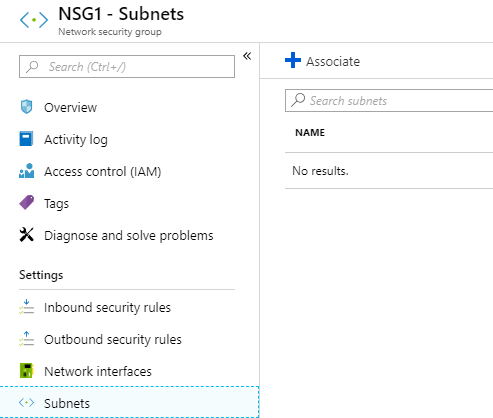Viewport: 493px width, 418px height.
Task: Click the Subnets icon in the sidebar
Action: coord(27,403)
